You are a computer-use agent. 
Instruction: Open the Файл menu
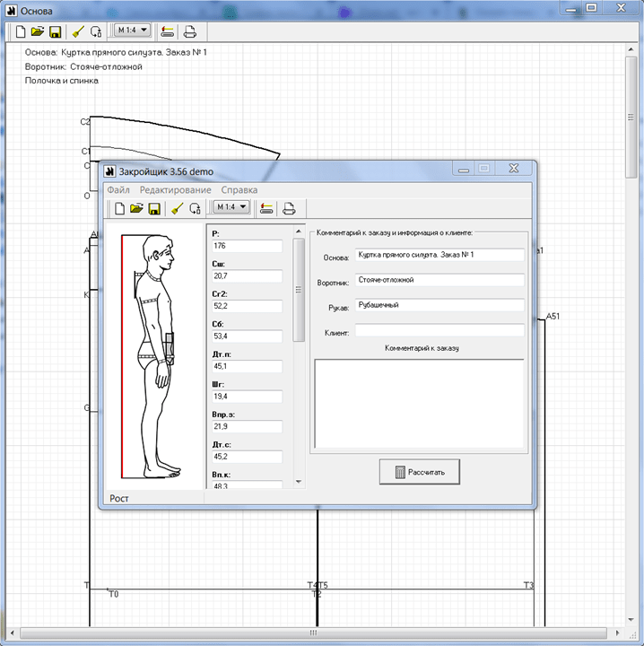118,190
